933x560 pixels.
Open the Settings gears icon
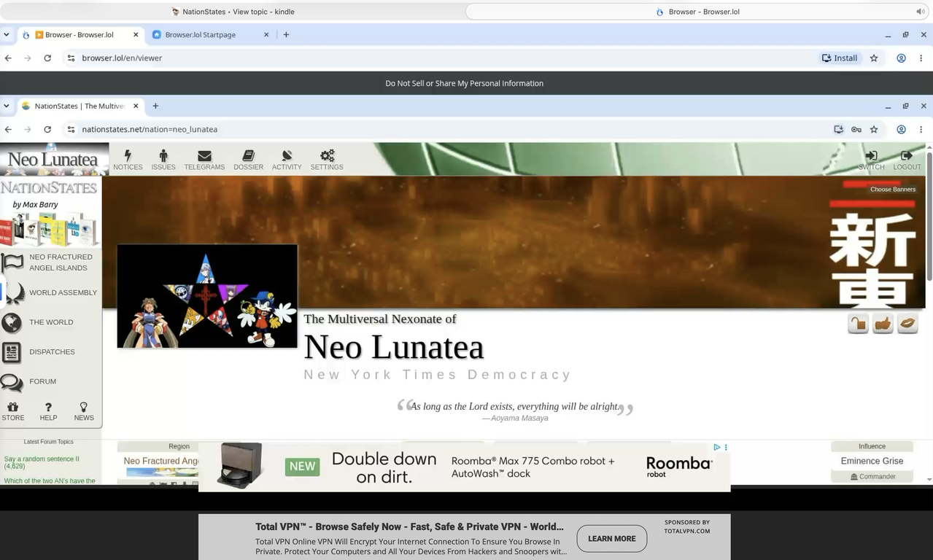[x=327, y=155]
